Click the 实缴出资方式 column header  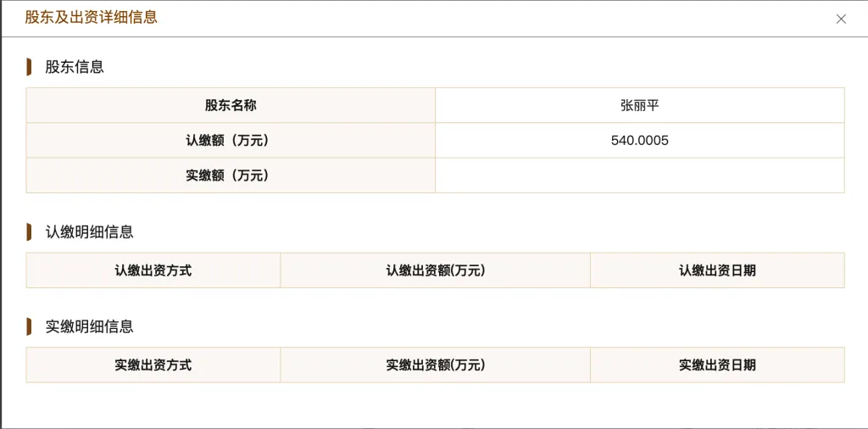(153, 365)
